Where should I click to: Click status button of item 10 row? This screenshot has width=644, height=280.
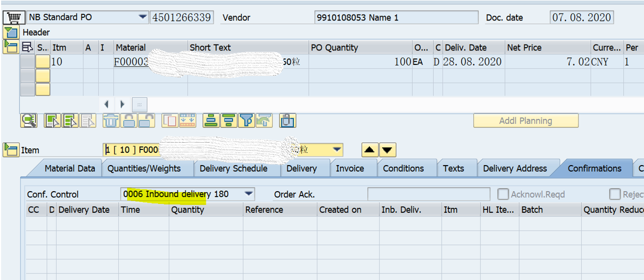click(x=43, y=62)
